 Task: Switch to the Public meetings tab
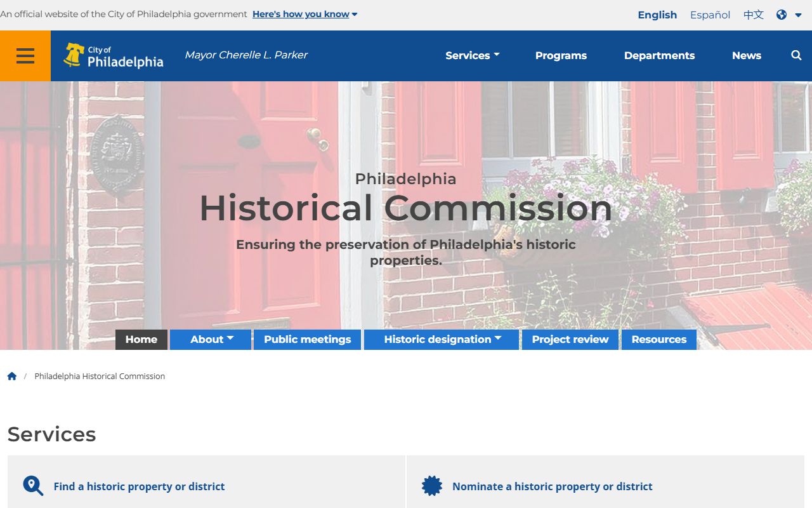[307, 339]
